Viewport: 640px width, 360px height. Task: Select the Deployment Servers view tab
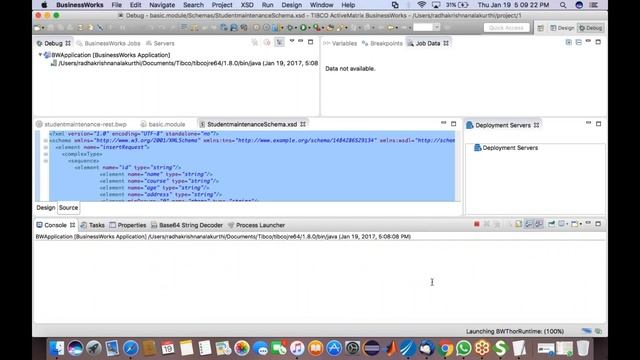502,125
